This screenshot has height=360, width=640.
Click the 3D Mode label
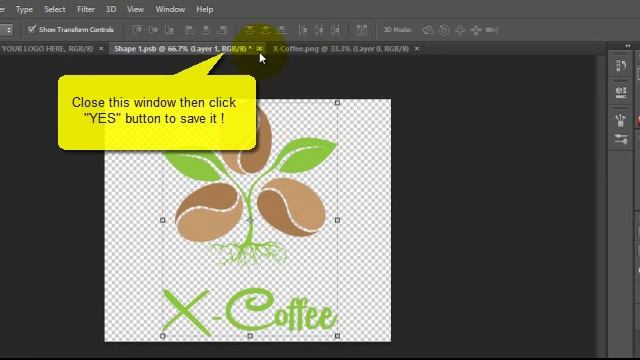coord(398,30)
